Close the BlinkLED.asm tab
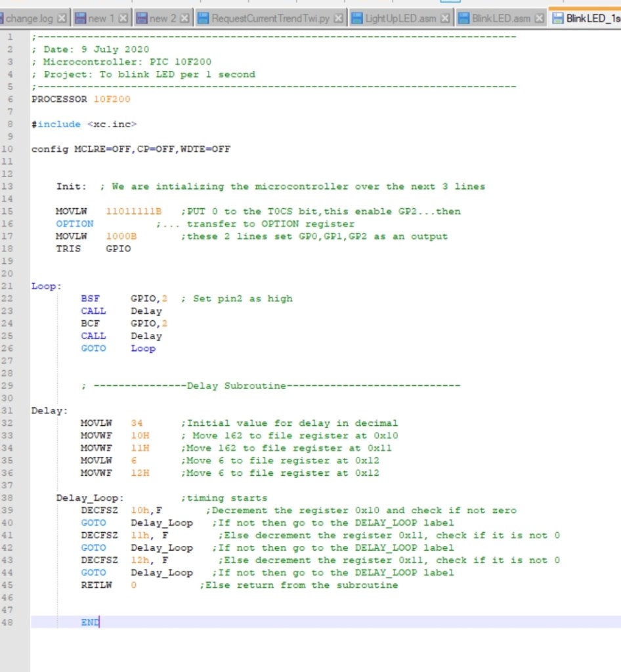 (540, 18)
